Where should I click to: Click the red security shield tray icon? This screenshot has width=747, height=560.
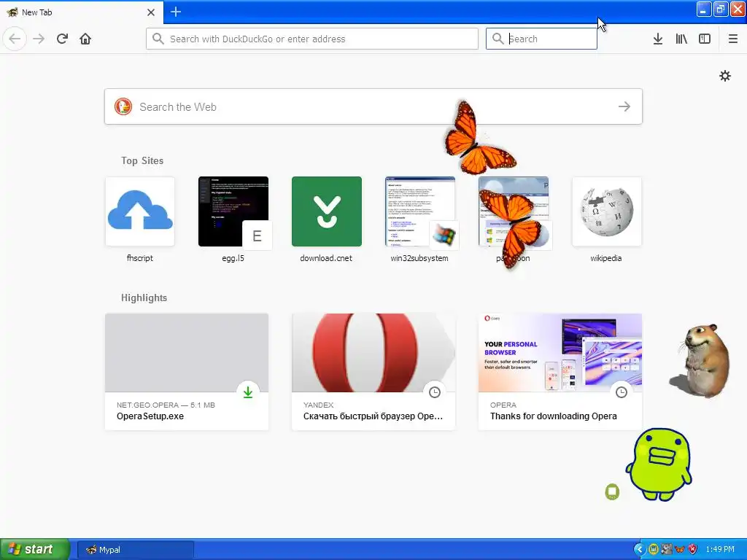[693, 549]
